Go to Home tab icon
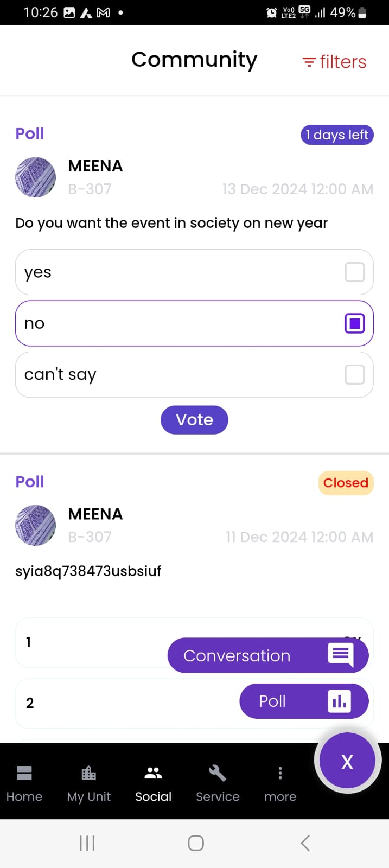The image size is (389, 868). [x=24, y=773]
